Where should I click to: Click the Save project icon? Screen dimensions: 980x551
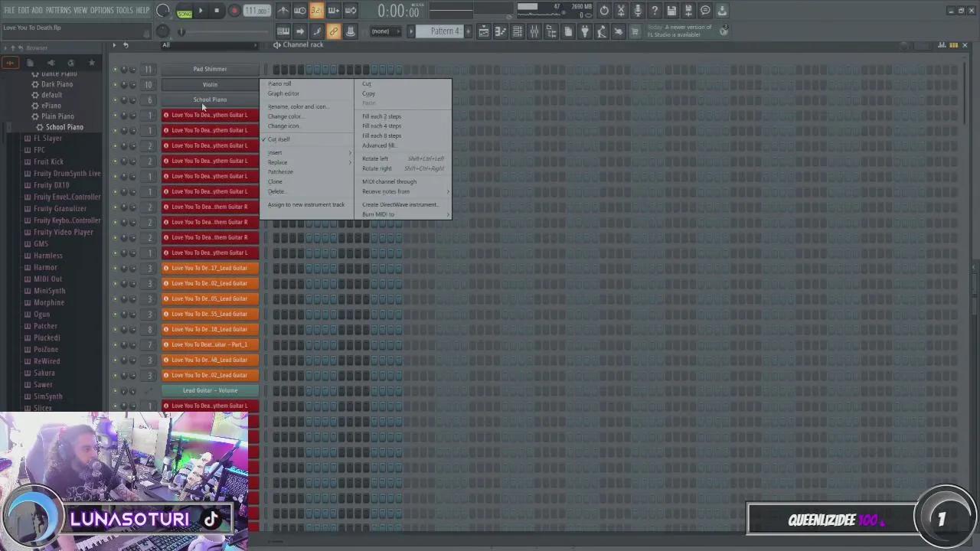(x=671, y=11)
